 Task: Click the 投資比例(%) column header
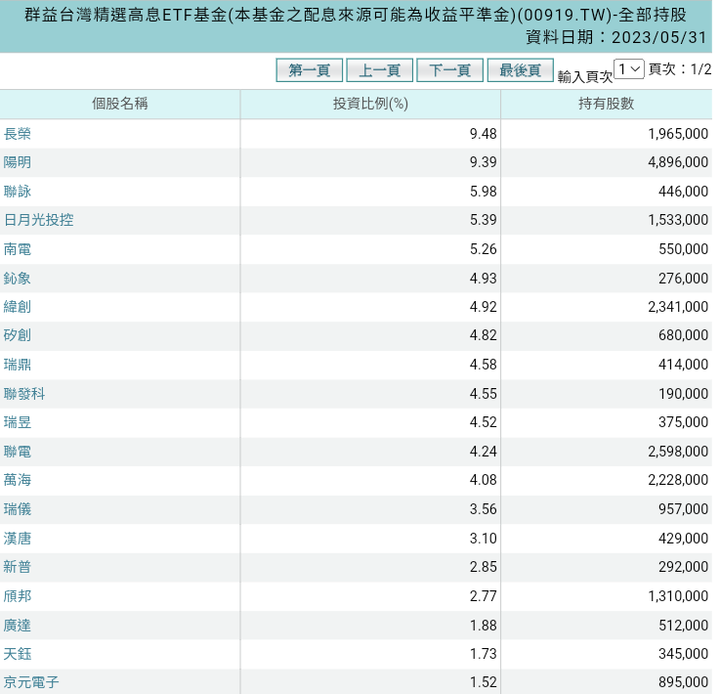click(x=371, y=104)
